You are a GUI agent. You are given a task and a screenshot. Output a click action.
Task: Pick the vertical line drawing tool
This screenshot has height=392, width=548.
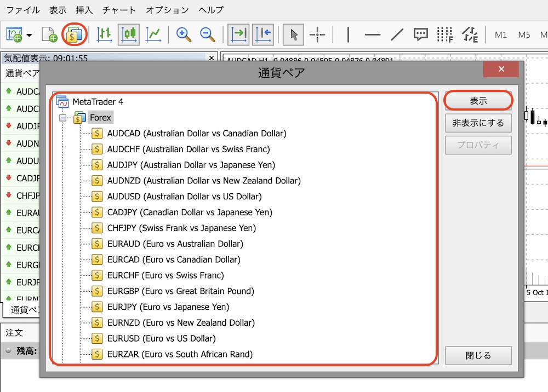coord(348,34)
